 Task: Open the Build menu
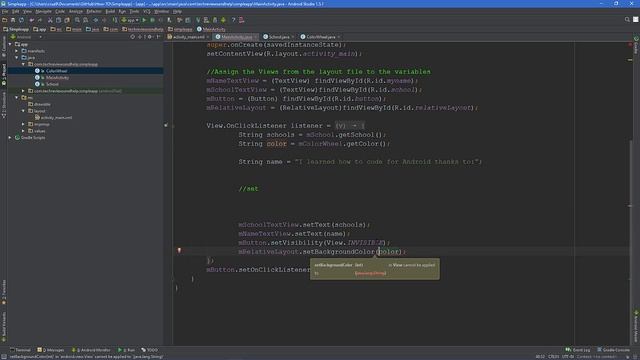[x=110, y=11]
